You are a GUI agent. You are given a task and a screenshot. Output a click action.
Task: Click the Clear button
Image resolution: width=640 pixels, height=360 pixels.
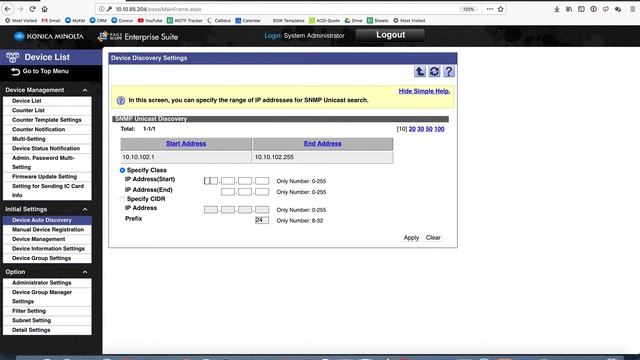(x=433, y=238)
